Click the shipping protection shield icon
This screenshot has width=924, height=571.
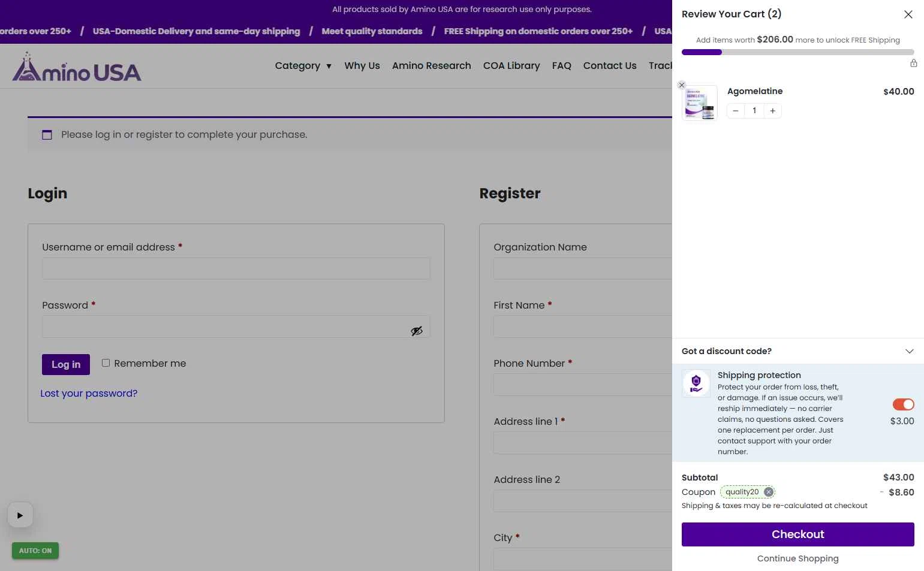click(696, 383)
